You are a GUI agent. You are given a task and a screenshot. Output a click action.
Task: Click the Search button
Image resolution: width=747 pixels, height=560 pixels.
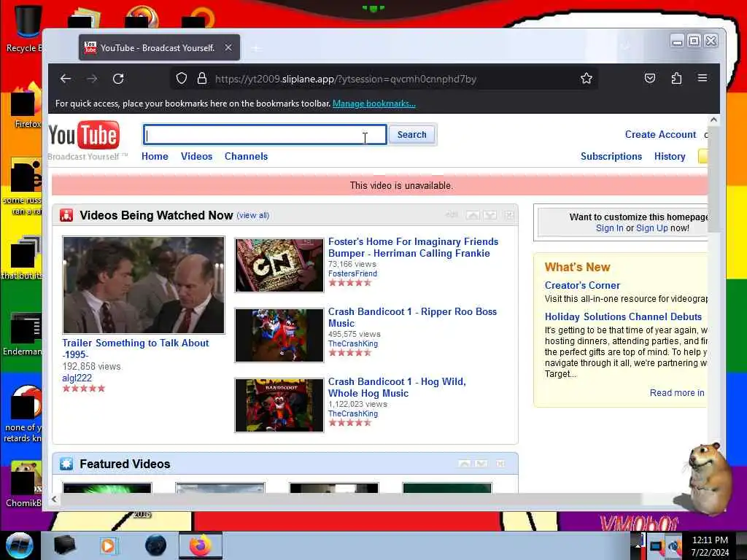(411, 135)
